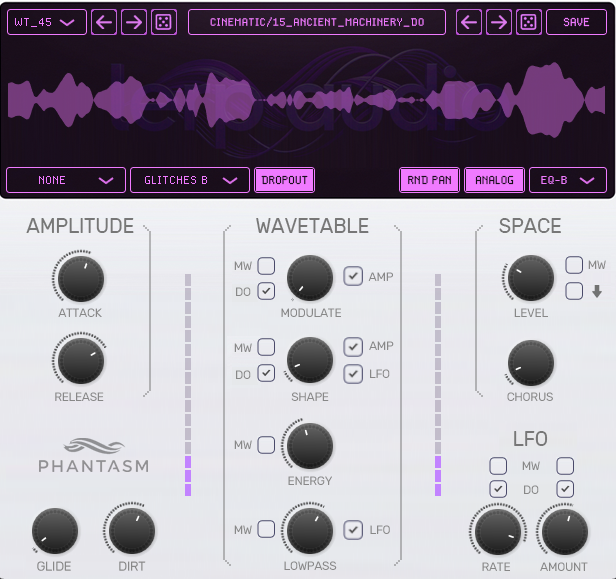Uncheck the AMP checkbox beside Shape
This screenshot has width=616, height=579.
point(354,346)
